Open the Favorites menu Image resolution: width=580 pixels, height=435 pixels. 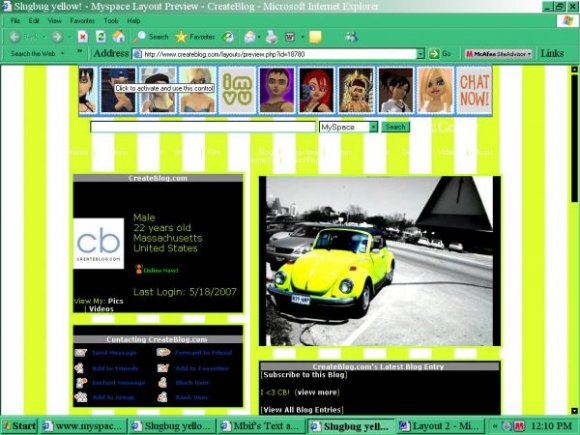click(82, 21)
